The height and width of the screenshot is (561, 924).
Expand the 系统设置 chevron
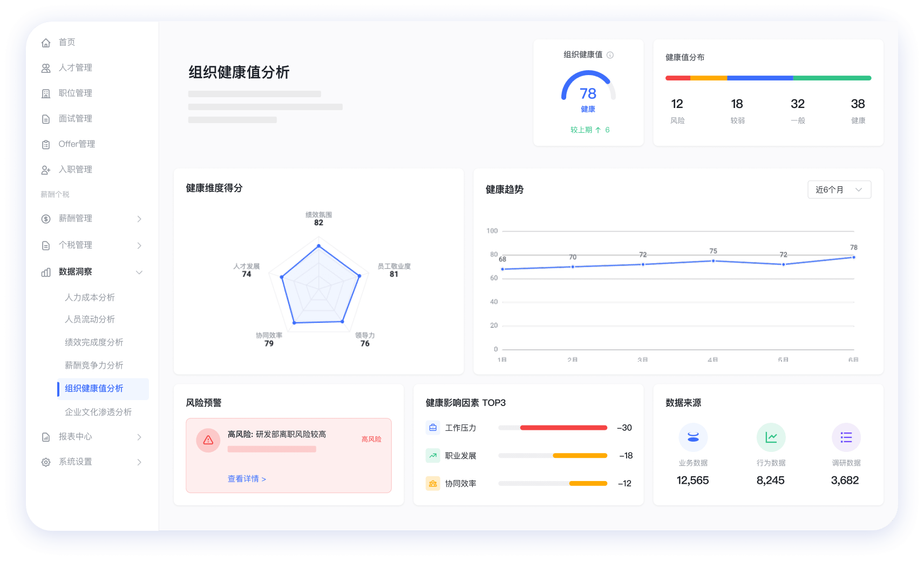[139, 462]
